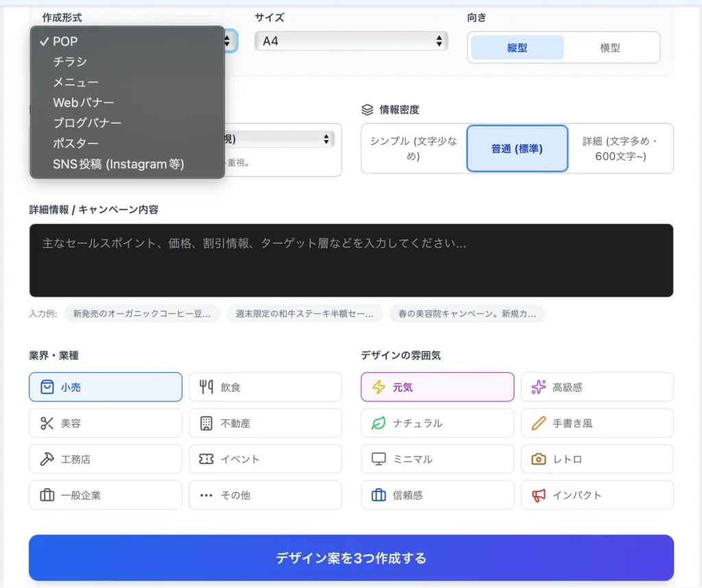Use example 新発売のオーガニックコーヒー豆…
This screenshot has width=702, height=588.
click(141, 314)
